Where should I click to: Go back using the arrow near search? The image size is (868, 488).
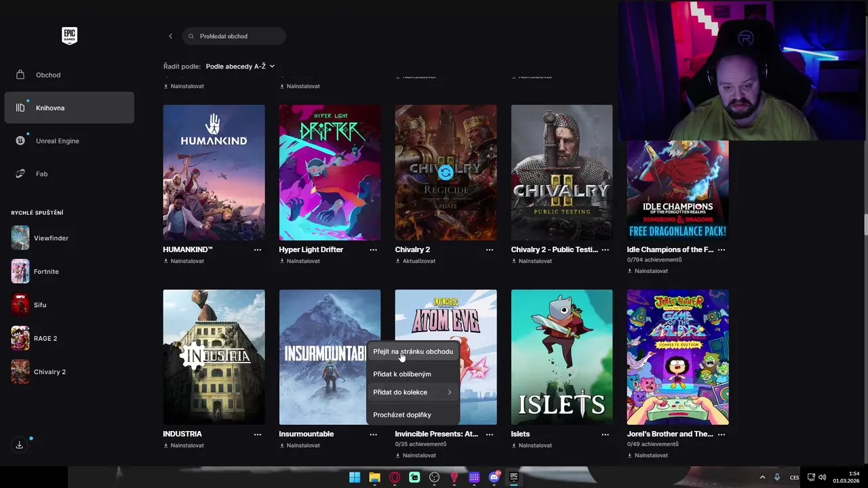[170, 36]
